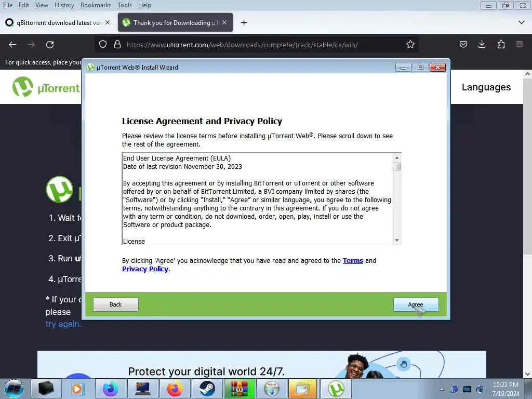Open the Help menu in Firefox
This screenshot has width=532, height=399.
144,5
